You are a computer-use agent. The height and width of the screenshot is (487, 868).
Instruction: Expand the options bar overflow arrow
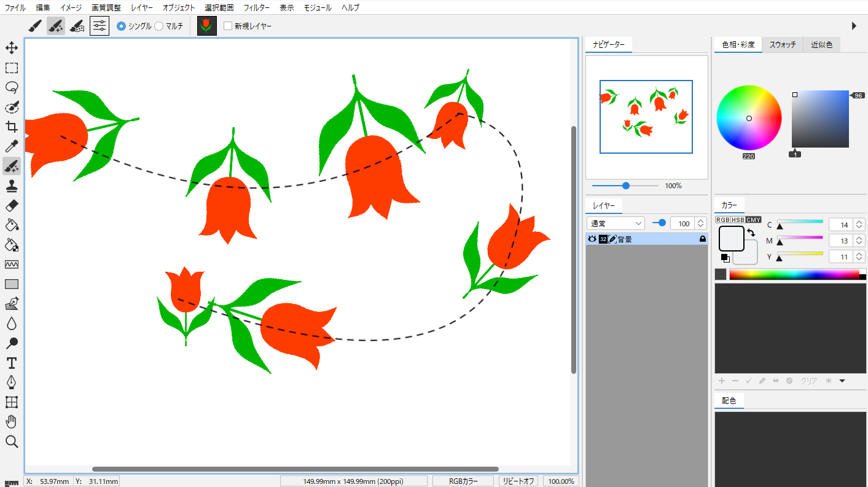[854, 26]
